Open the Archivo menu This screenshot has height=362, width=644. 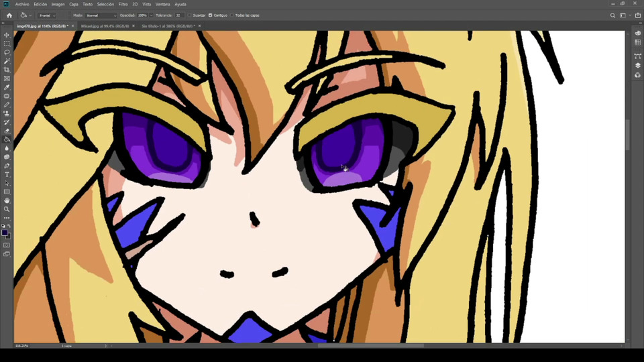(x=22, y=4)
